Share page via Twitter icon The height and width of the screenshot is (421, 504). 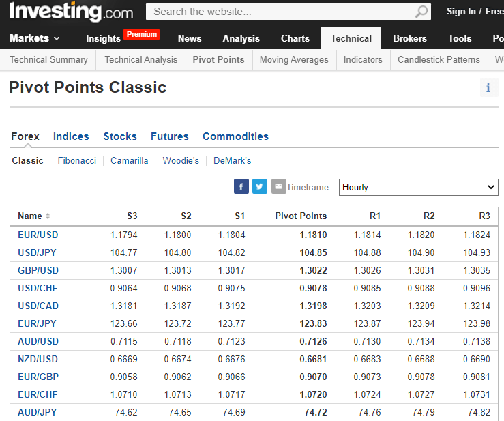[x=260, y=186]
